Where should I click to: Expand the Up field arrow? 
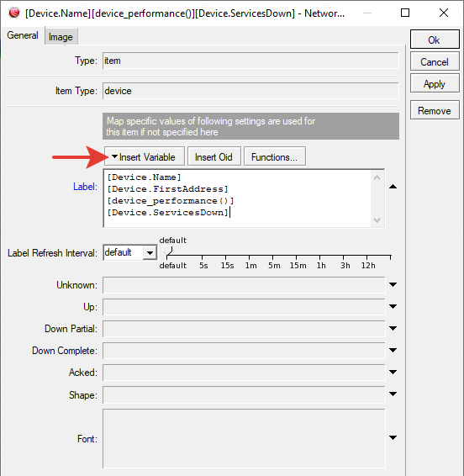[393, 306]
